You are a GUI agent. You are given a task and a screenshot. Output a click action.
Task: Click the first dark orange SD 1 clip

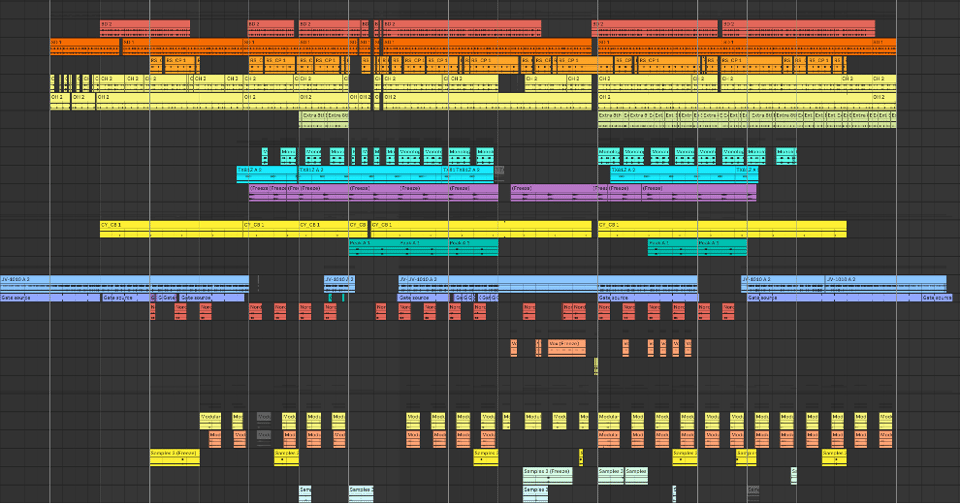pyautogui.click(x=85, y=43)
